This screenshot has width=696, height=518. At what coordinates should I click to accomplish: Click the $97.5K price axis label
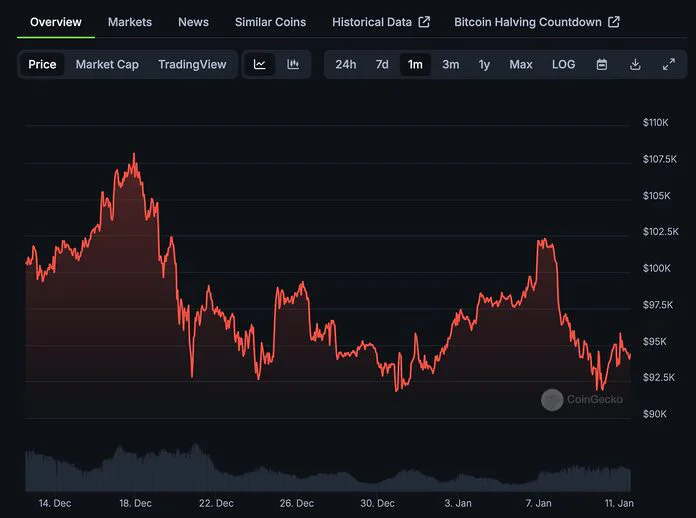[658, 305]
